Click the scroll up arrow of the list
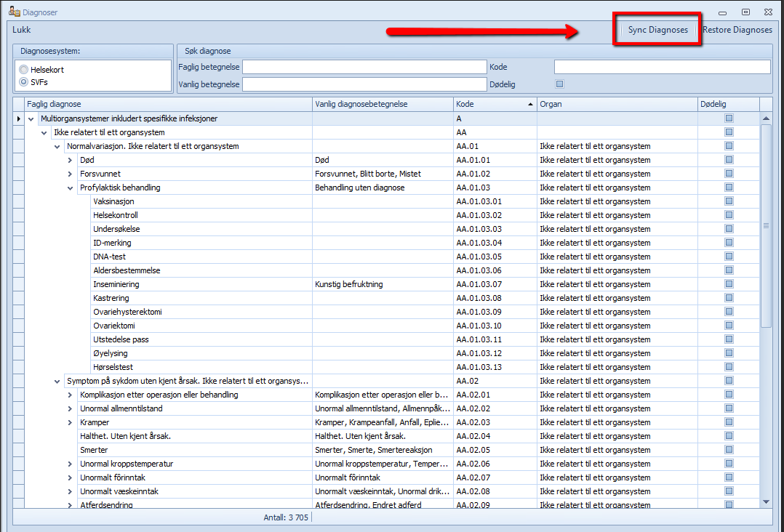Image resolution: width=784 pixels, height=532 pixels. tap(766, 118)
